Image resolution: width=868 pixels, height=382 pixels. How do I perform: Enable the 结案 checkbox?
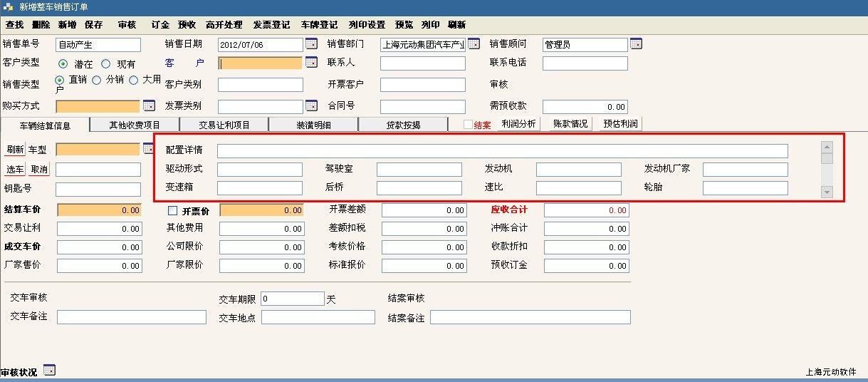[x=468, y=125]
